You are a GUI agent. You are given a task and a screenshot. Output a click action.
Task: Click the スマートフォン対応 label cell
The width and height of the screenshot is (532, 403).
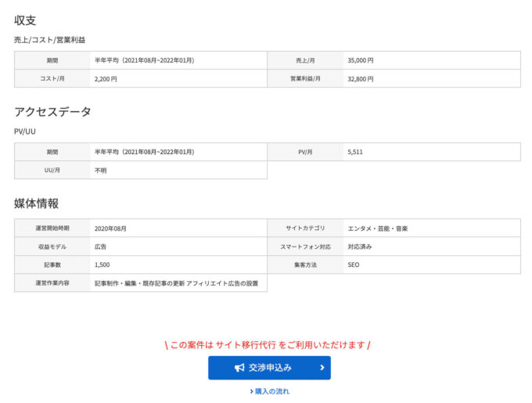coord(305,246)
